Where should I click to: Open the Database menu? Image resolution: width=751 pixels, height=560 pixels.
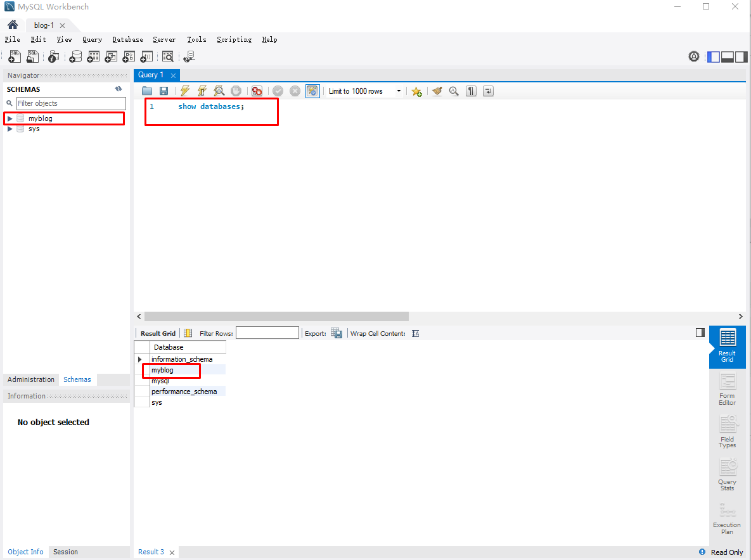coord(127,39)
